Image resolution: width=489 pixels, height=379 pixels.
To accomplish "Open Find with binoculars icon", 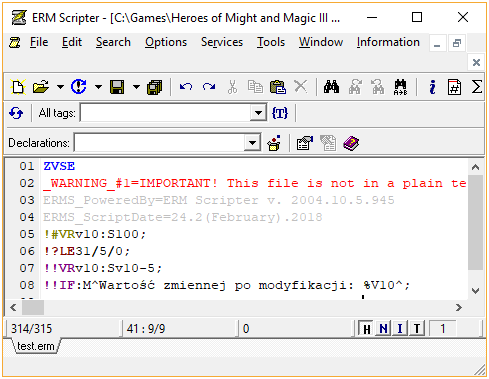I will pyautogui.click(x=331, y=87).
